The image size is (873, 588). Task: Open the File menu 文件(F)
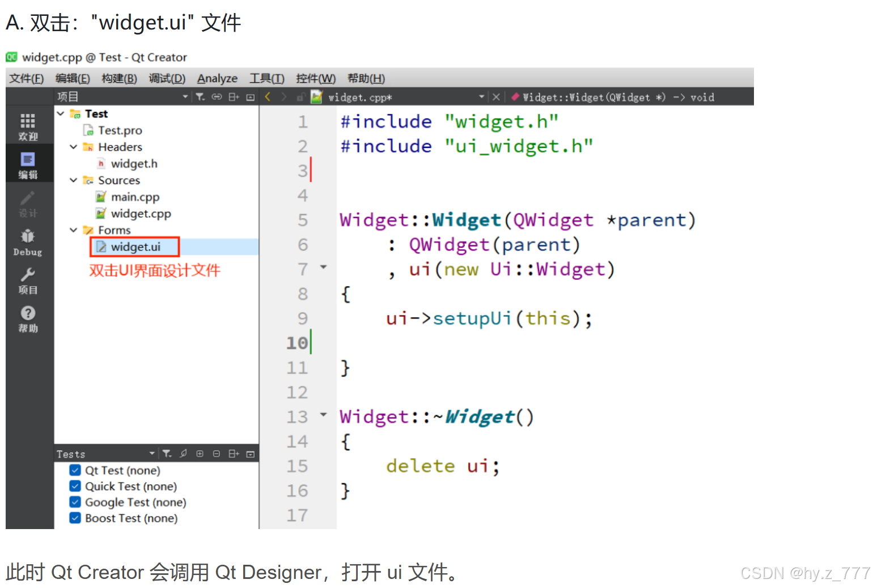click(x=27, y=78)
